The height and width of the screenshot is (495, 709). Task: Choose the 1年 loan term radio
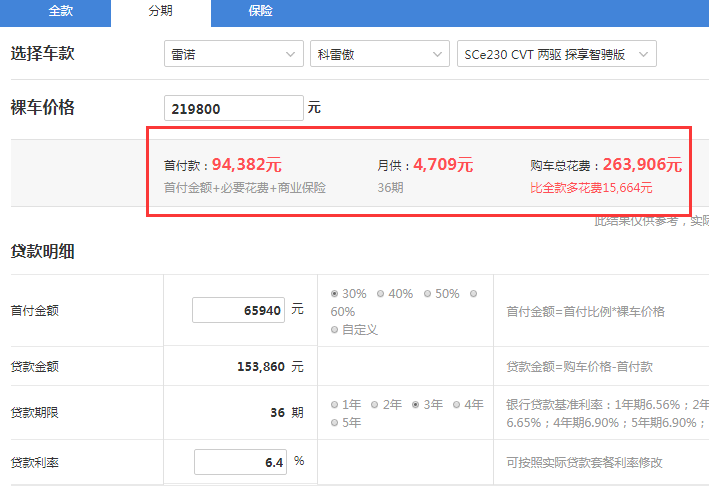(x=335, y=405)
